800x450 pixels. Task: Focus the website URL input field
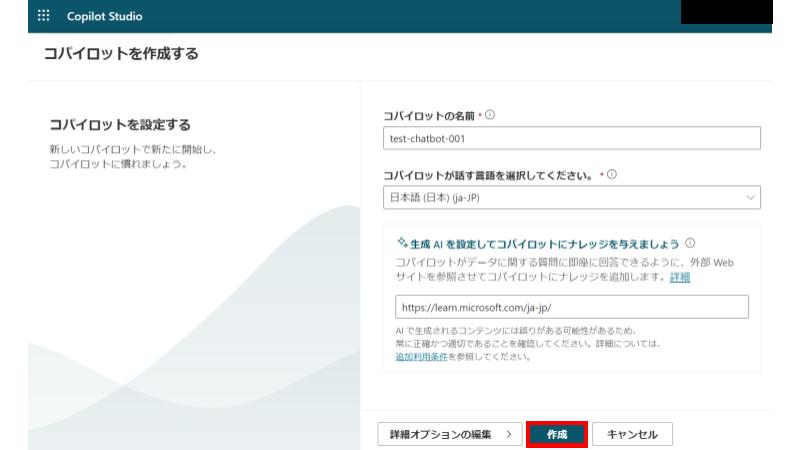click(x=571, y=307)
